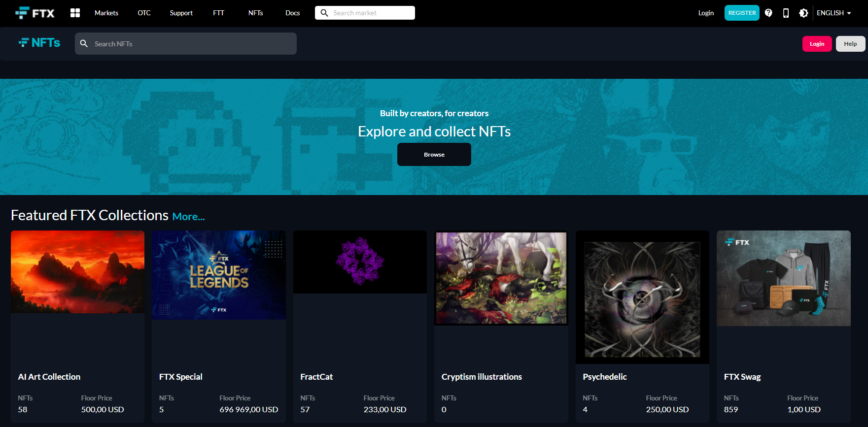Open the help question mark icon
Viewport: 868px width, 427px height.
[x=768, y=13]
